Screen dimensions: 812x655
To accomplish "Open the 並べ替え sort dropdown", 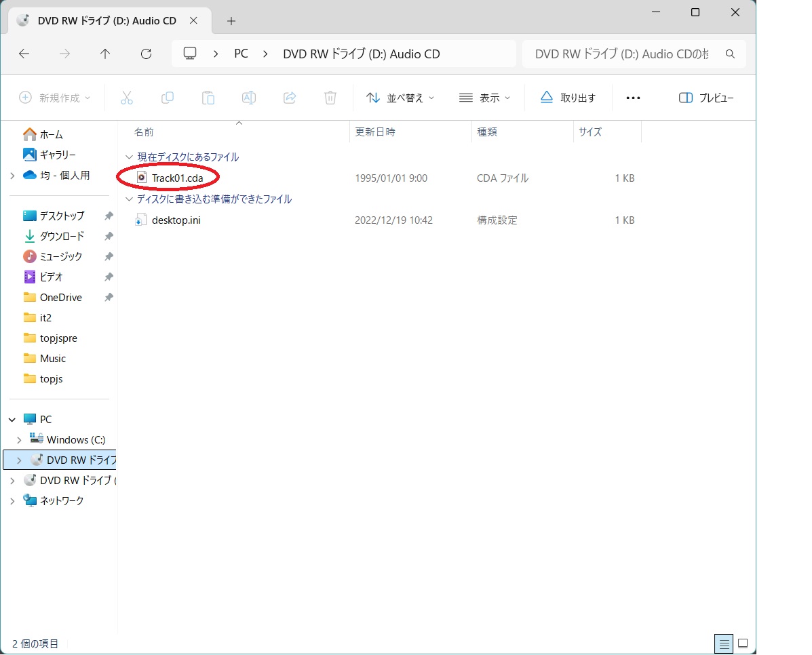I will point(400,98).
